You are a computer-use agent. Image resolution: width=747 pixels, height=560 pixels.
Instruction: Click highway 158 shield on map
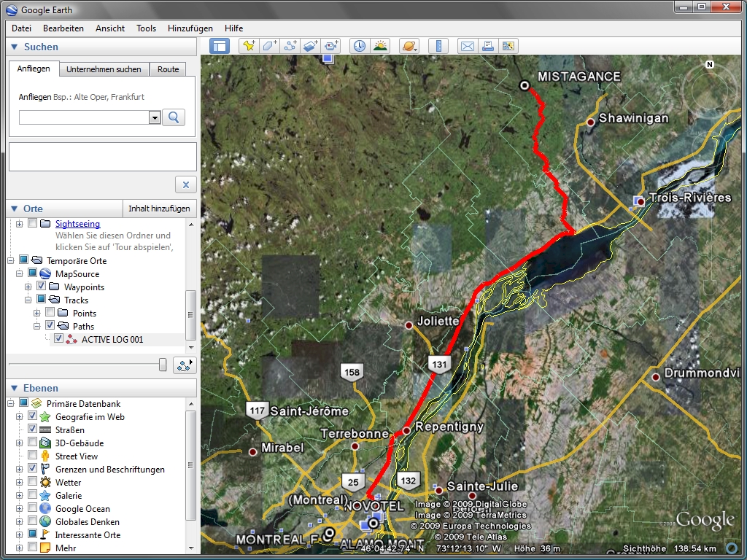[352, 372]
